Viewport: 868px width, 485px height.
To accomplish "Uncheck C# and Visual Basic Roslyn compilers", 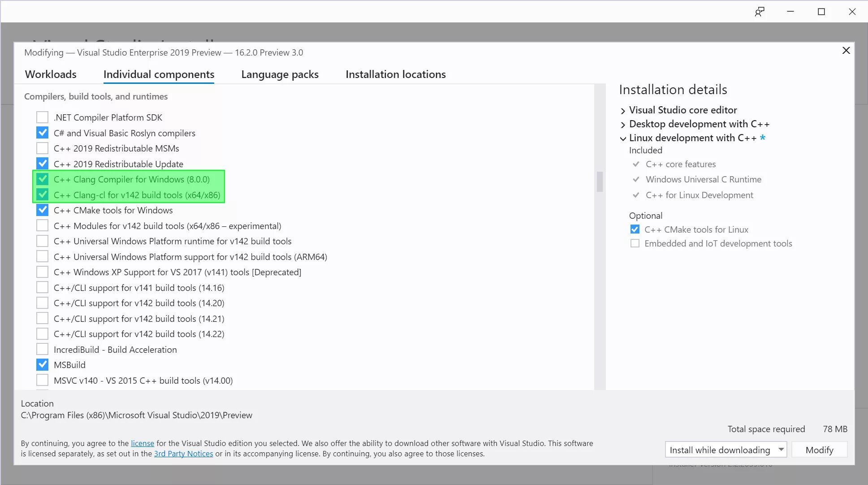I will 42,133.
